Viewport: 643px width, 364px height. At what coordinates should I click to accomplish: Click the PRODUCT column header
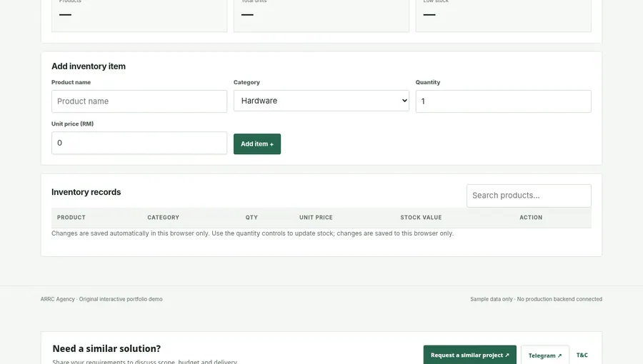coord(71,218)
